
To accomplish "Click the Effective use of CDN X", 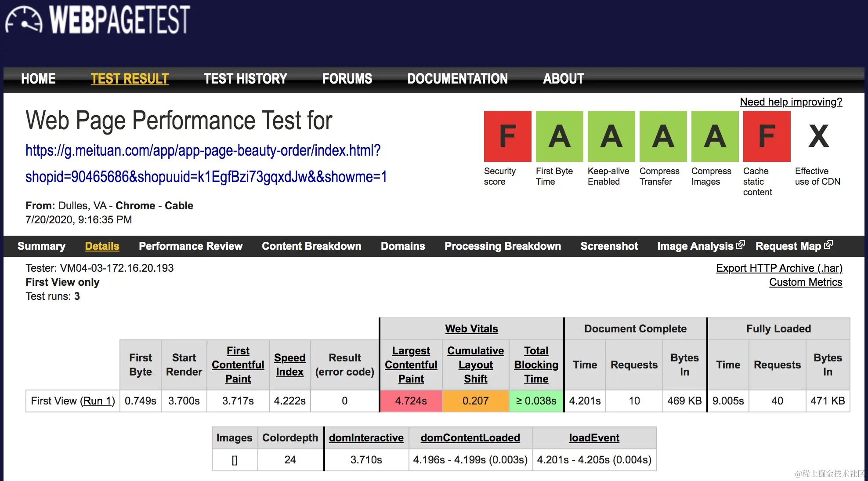I will pyautogui.click(x=818, y=136).
